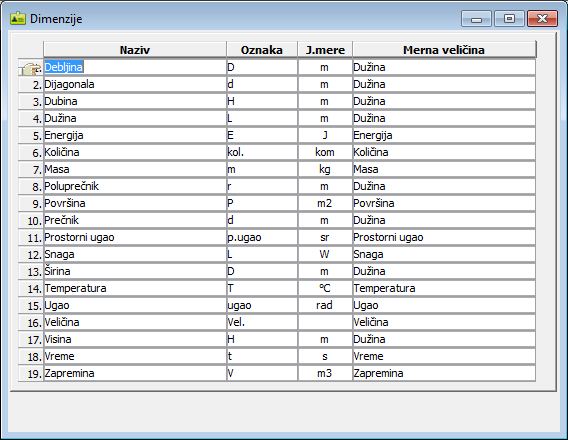This screenshot has height=440, width=568.
Task: Click the Količina name cell
Action: click(x=135, y=152)
